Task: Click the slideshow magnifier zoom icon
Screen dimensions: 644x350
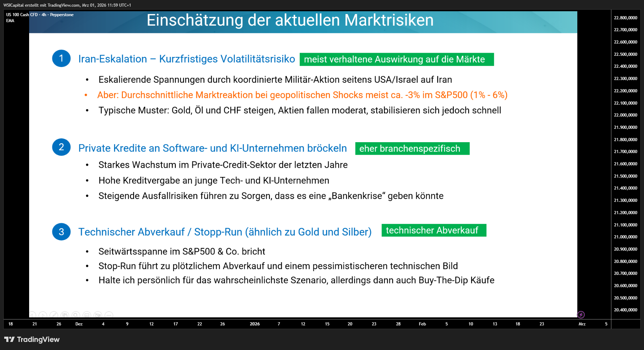Action: (76, 315)
